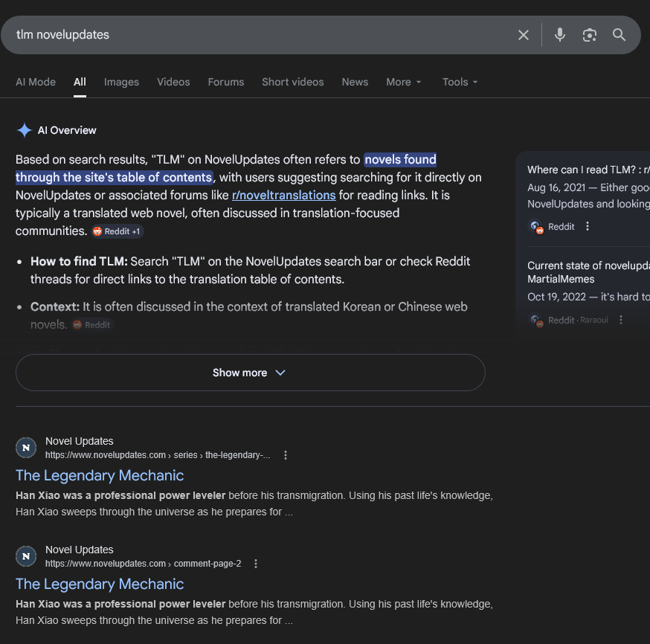Click the Novel Updates favicon of the comment-page-2 result
The width and height of the screenshot is (650, 644).
click(26, 556)
